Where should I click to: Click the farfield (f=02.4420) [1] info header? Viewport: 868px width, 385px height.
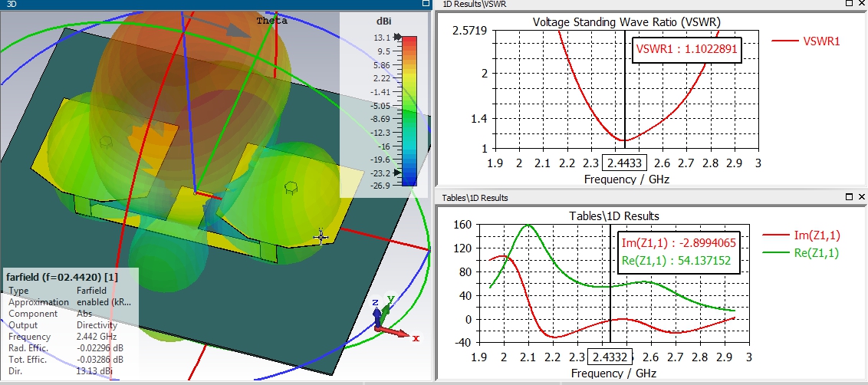click(x=61, y=276)
